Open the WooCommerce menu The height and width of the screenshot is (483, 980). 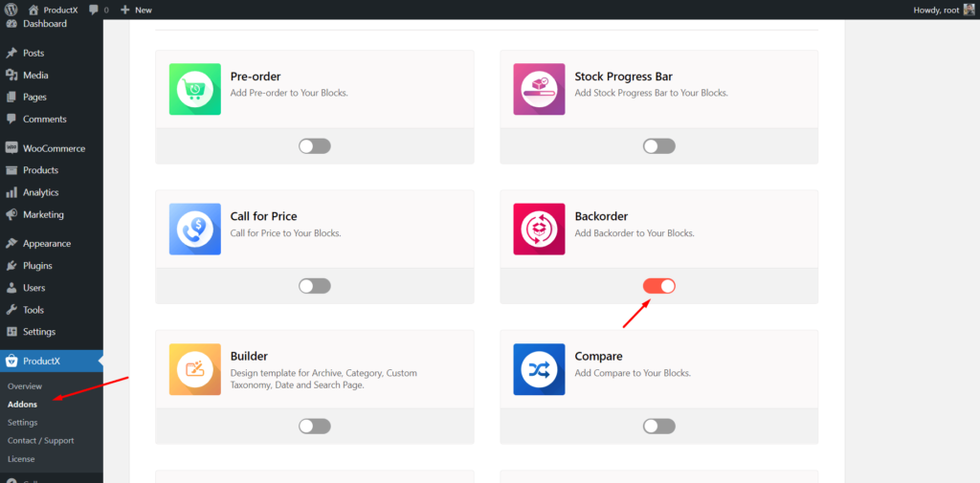click(x=52, y=148)
